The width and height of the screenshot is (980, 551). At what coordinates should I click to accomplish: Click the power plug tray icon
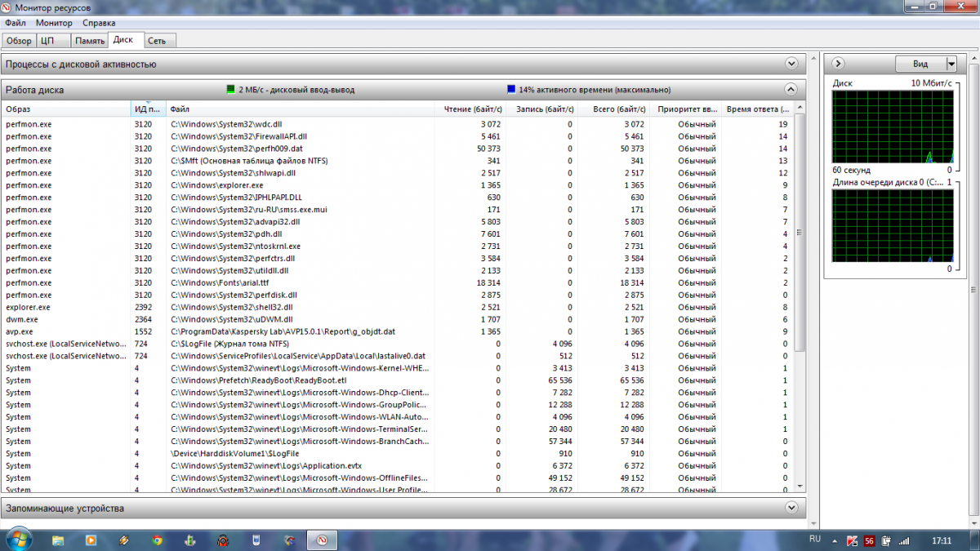click(887, 540)
